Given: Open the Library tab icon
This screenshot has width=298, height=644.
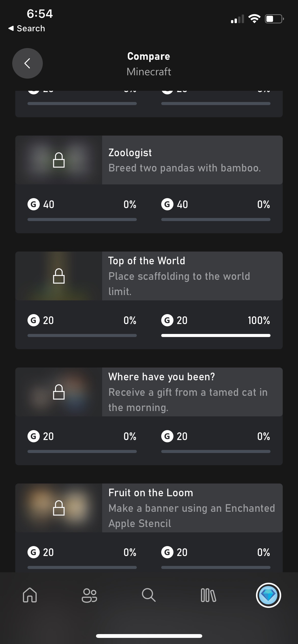Looking at the screenshot, I should 208,595.
